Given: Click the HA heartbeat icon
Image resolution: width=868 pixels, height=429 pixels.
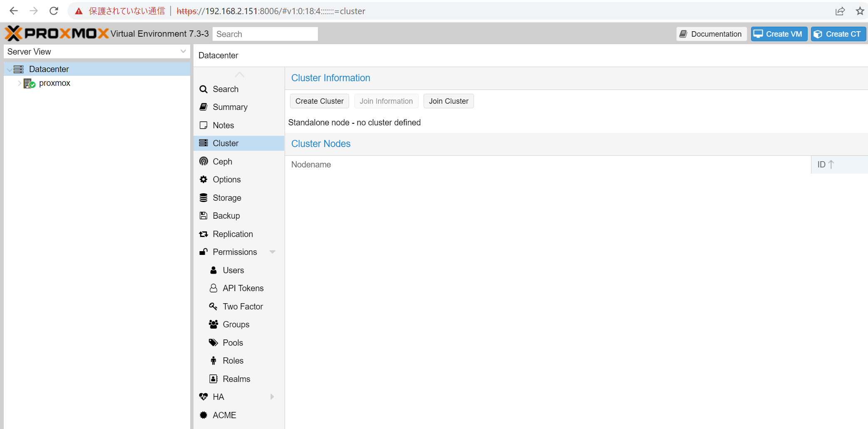Looking at the screenshot, I should coord(203,397).
